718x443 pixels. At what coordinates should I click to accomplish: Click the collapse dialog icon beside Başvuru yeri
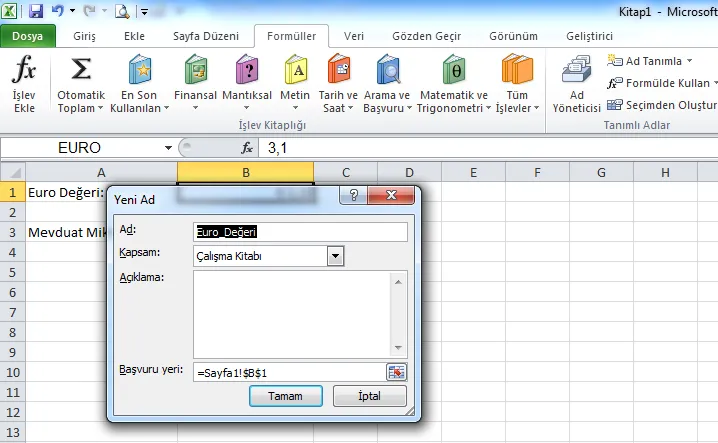tap(397, 372)
